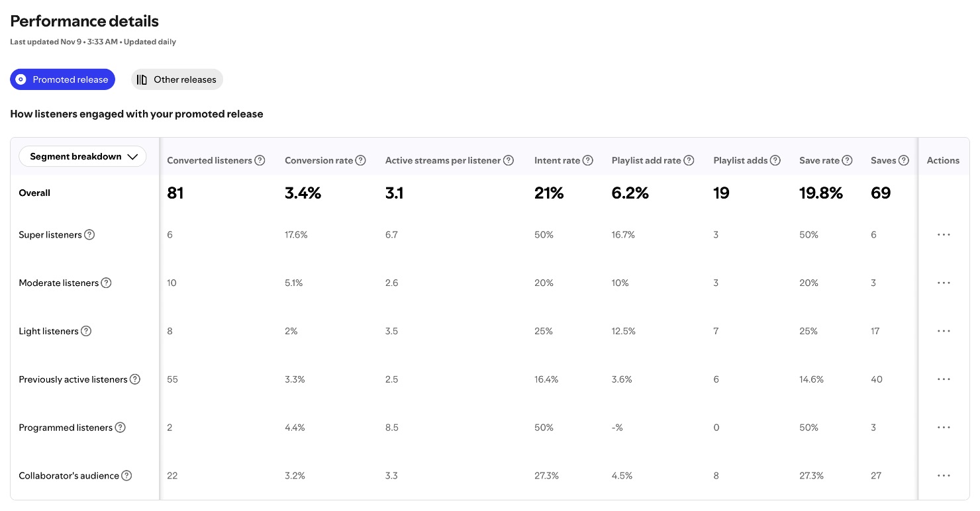Screen dimensions: 980x511
Task: Click Conversion rate info icon
Action: click(361, 160)
